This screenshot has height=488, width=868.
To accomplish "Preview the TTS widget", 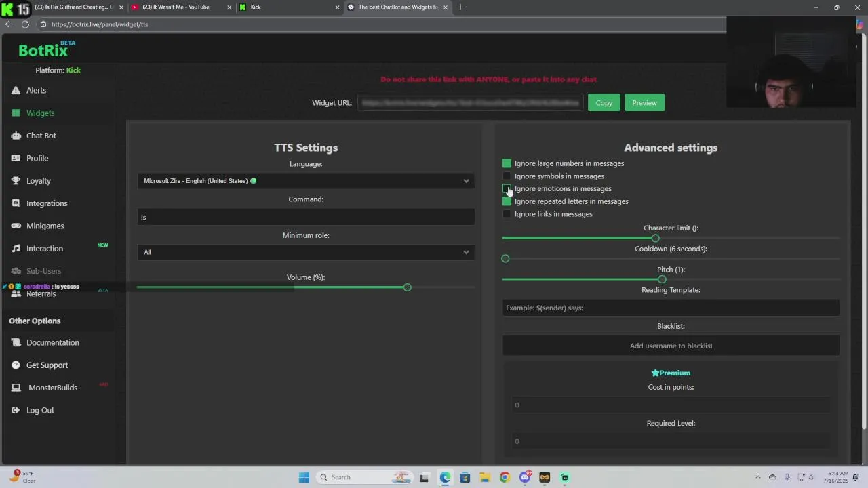I will pos(644,103).
